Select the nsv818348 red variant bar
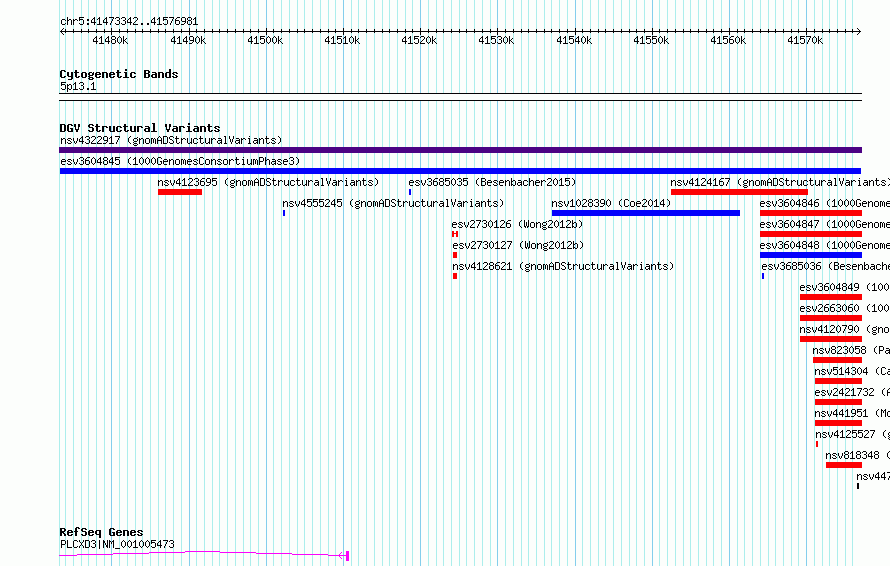This screenshot has width=890, height=566. [x=844, y=465]
